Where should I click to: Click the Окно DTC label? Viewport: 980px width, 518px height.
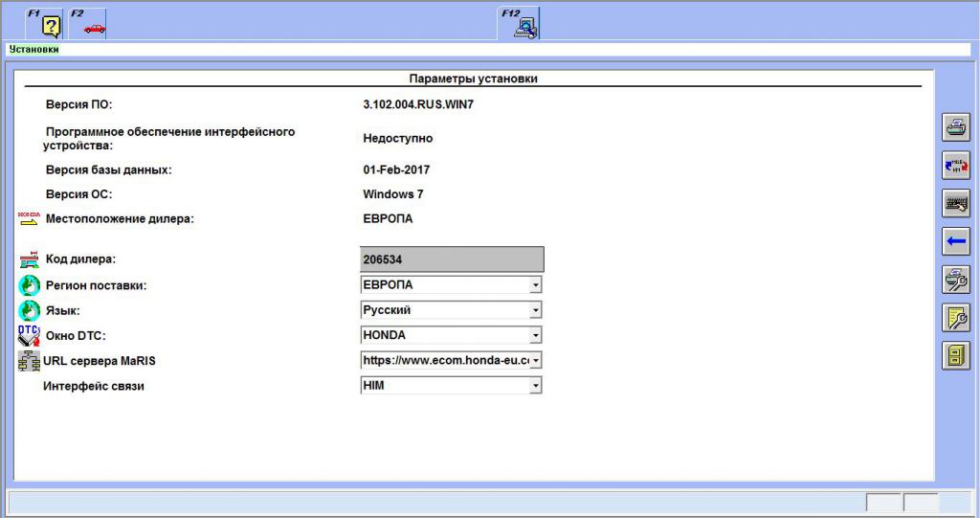[75, 336]
